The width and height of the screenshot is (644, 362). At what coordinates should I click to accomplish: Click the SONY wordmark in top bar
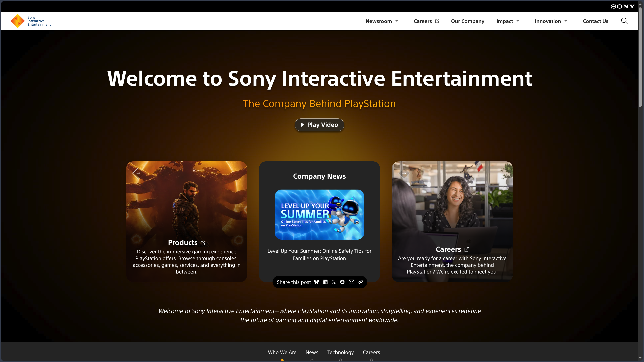[x=623, y=7]
